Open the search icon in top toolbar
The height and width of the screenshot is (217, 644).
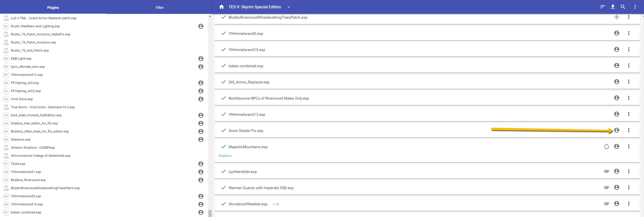(623, 7)
